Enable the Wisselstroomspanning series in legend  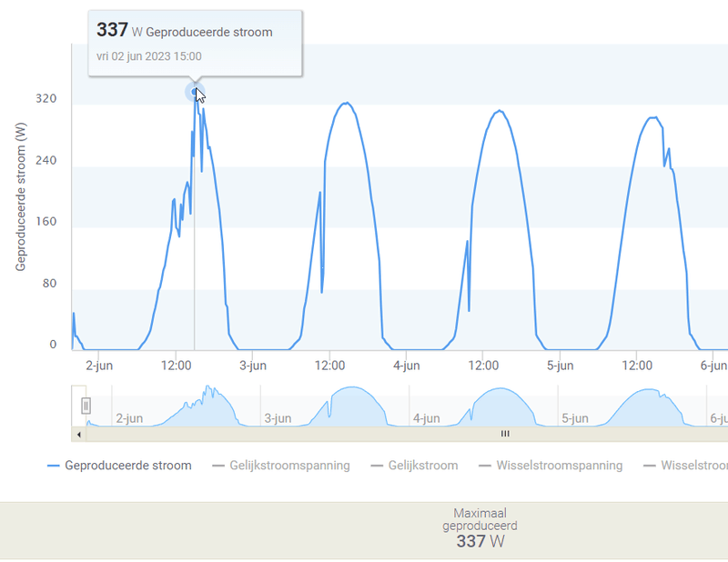tap(551, 466)
